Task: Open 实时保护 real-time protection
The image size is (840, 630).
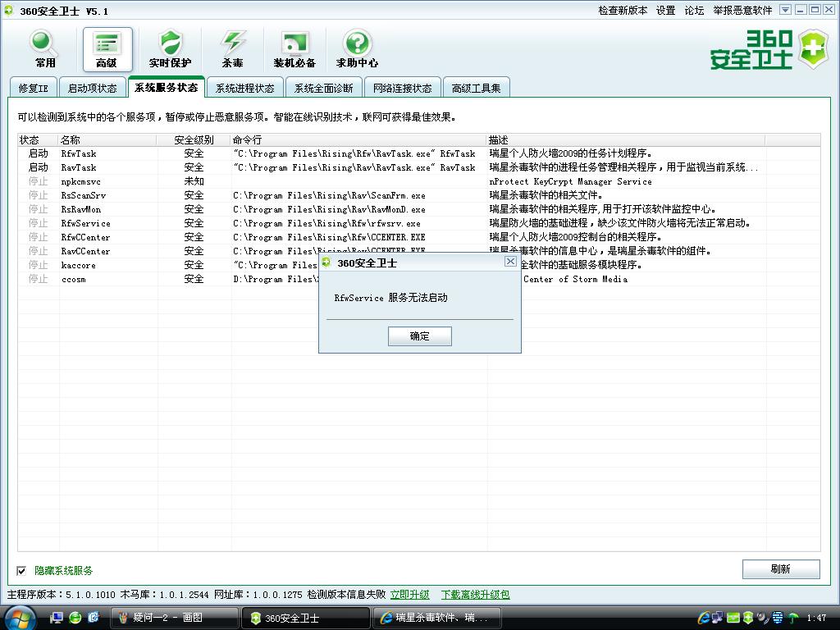Action: pos(171,49)
